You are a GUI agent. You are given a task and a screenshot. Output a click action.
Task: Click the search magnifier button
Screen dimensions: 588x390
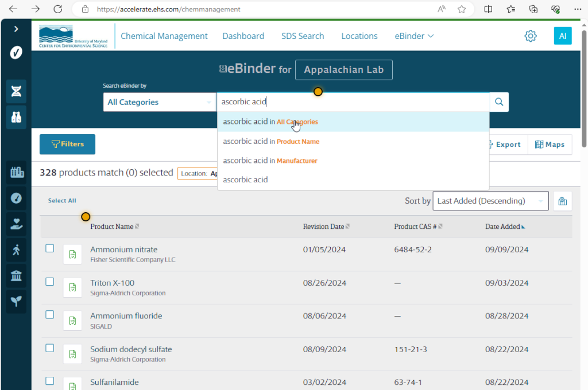click(499, 102)
